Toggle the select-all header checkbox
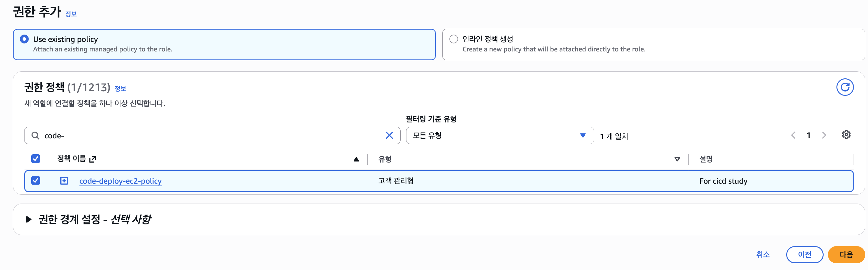 point(36,159)
